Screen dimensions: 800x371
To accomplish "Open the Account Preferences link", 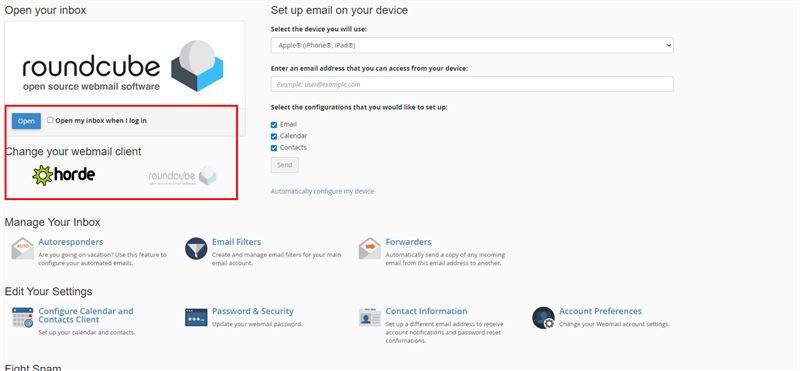I will pos(600,311).
